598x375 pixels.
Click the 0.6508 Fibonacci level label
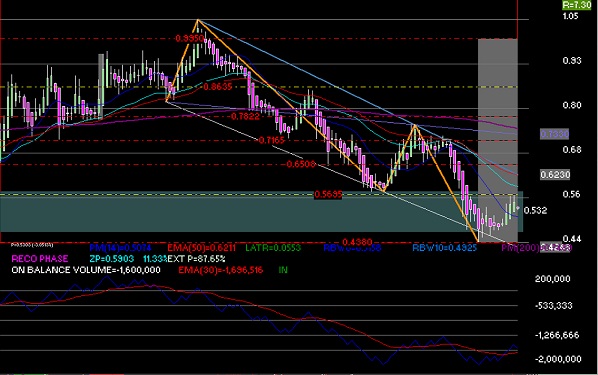coord(301,164)
